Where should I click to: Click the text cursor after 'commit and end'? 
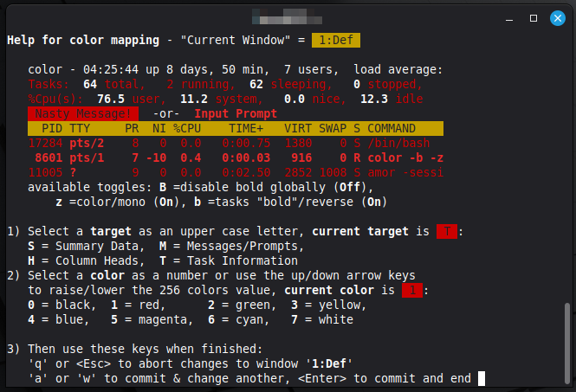pos(481,378)
